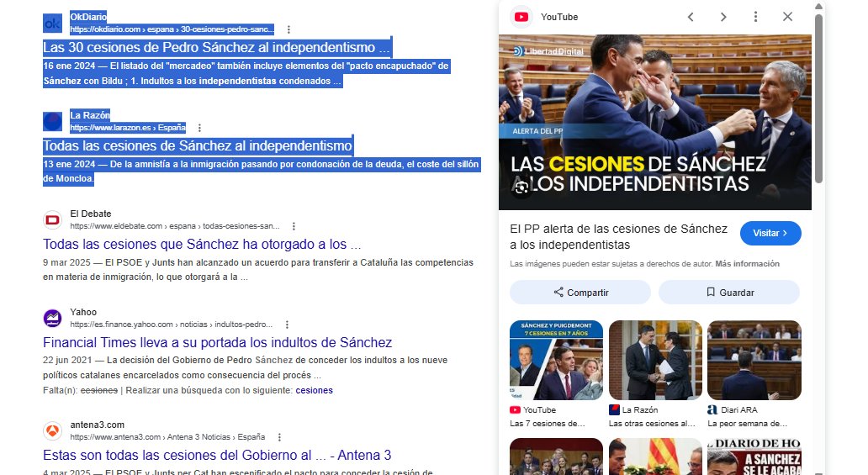Open 'Todas las cesiones de Sánchez al independentismo'
Image resolution: width=868 pixels, height=475 pixels.
pyautogui.click(x=198, y=145)
